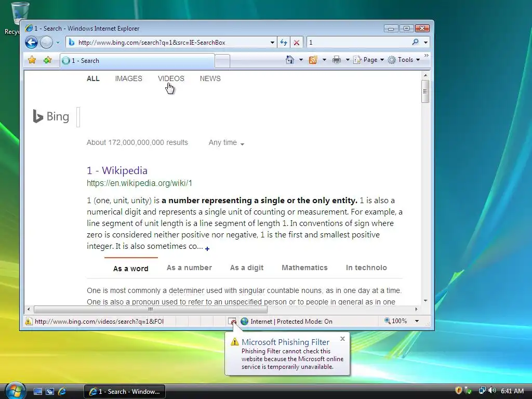Expand the Home button dropdown arrow

pyautogui.click(x=301, y=60)
